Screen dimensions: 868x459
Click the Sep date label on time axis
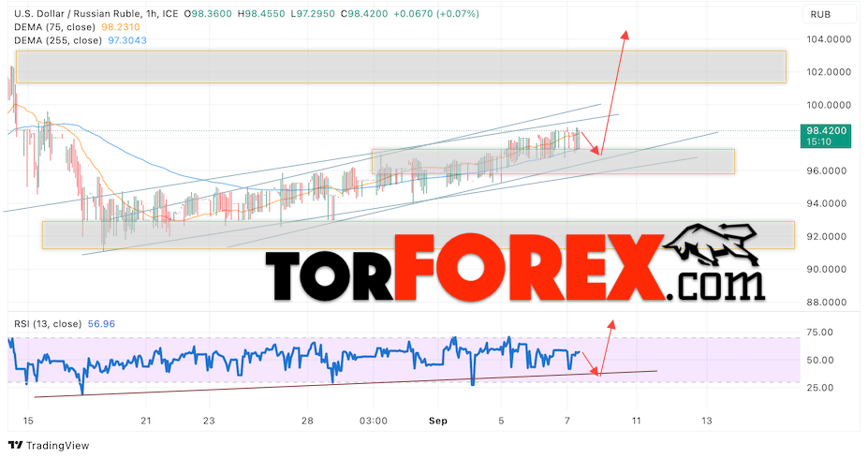pos(438,421)
